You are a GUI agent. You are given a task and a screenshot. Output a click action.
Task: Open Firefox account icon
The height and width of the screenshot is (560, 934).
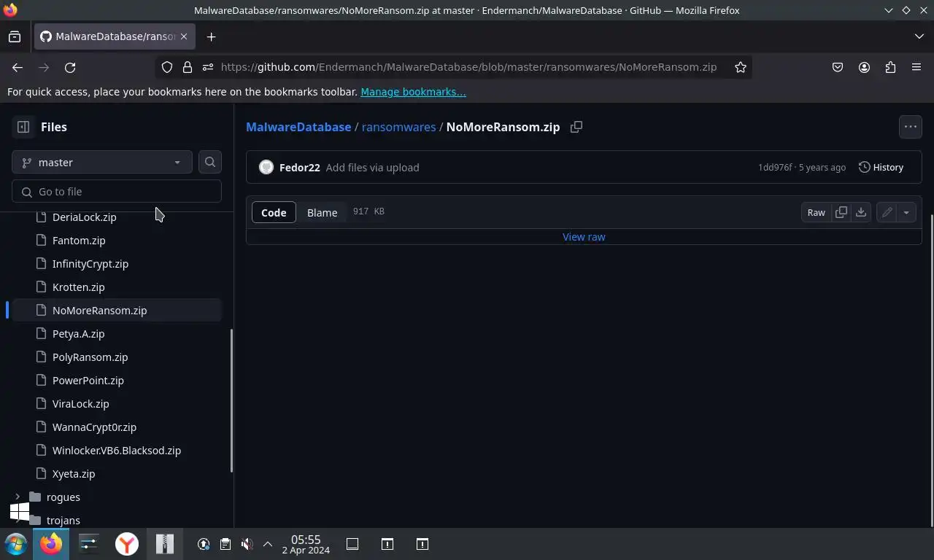[x=864, y=67]
